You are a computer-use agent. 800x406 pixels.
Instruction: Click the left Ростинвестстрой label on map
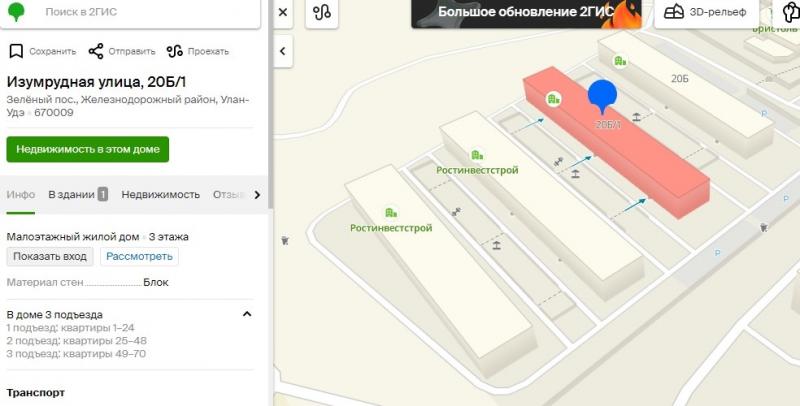pos(391,228)
